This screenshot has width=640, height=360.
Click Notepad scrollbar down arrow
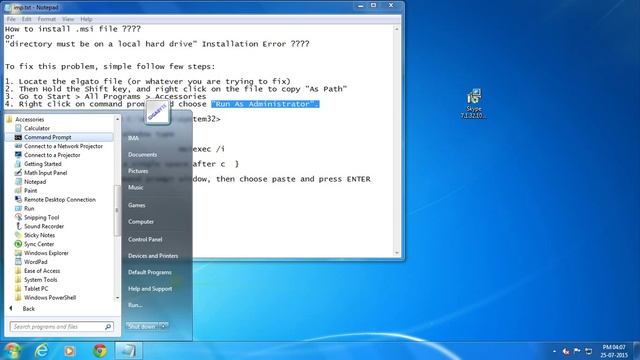point(396,253)
